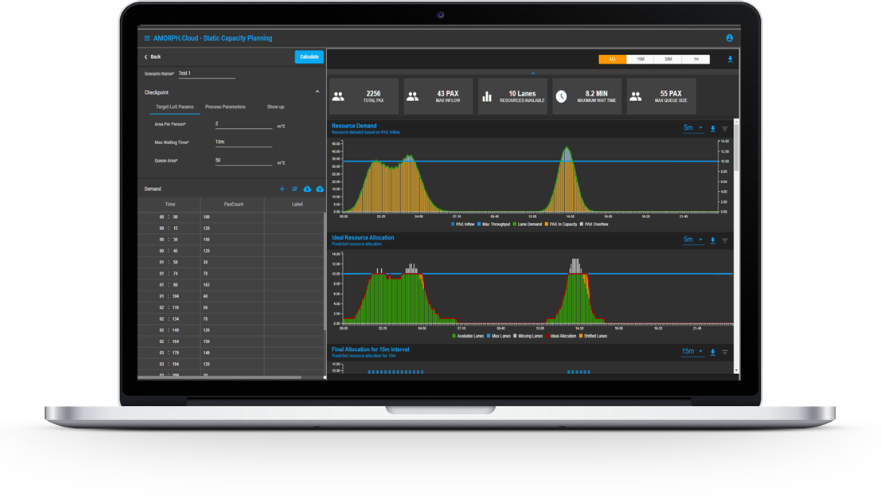Select the 30M interval toggle
Image resolution: width=882 pixels, height=500 pixels.
pyautogui.click(x=668, y=59)
